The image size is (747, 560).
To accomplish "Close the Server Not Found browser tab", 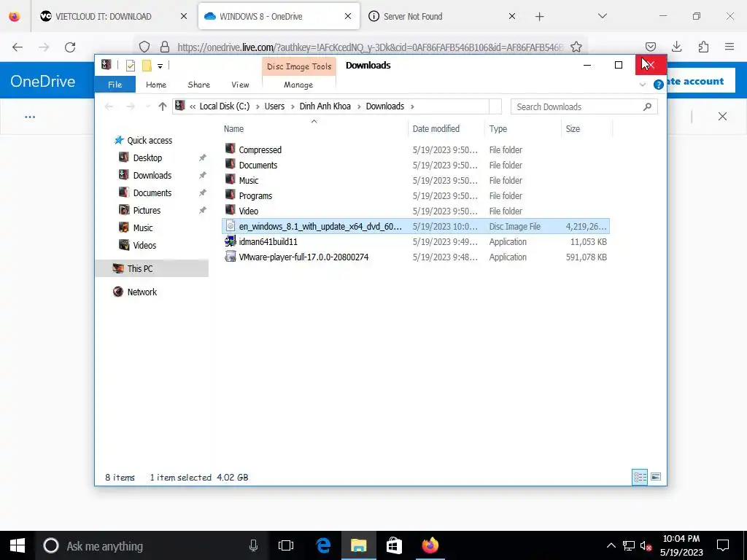I will click(511, 16).
